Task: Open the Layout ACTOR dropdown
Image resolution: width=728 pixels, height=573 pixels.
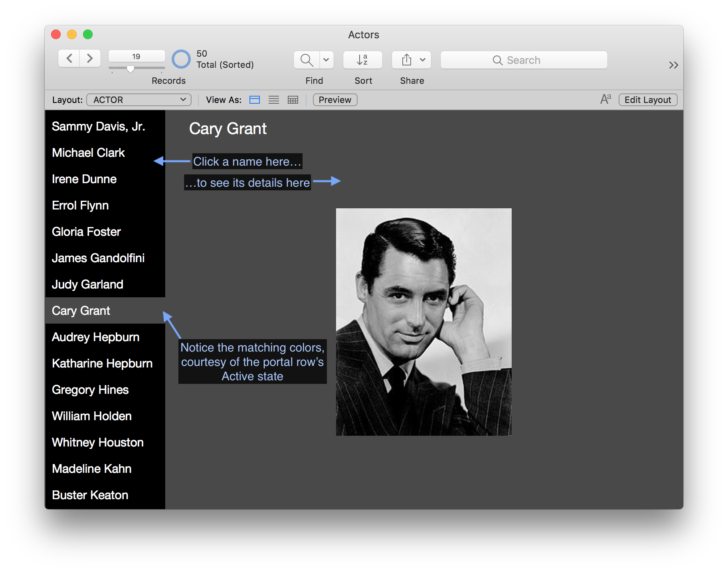Action: coord(139,100)
